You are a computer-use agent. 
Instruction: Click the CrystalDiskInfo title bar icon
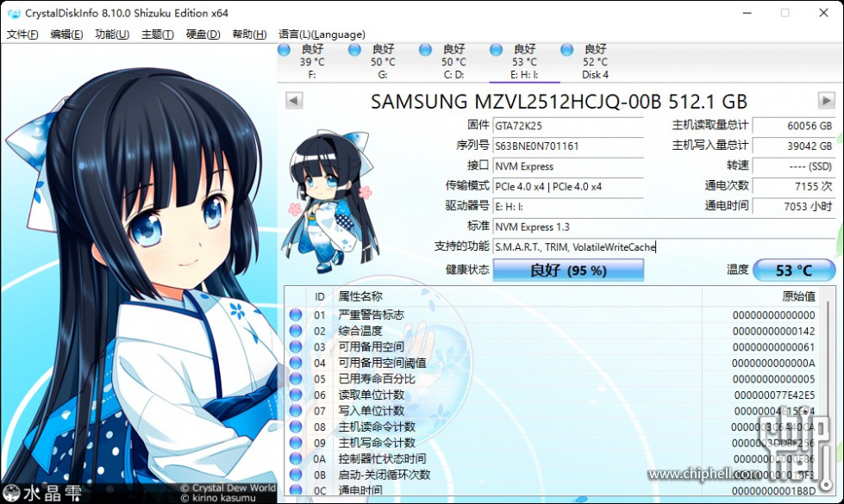14,13
